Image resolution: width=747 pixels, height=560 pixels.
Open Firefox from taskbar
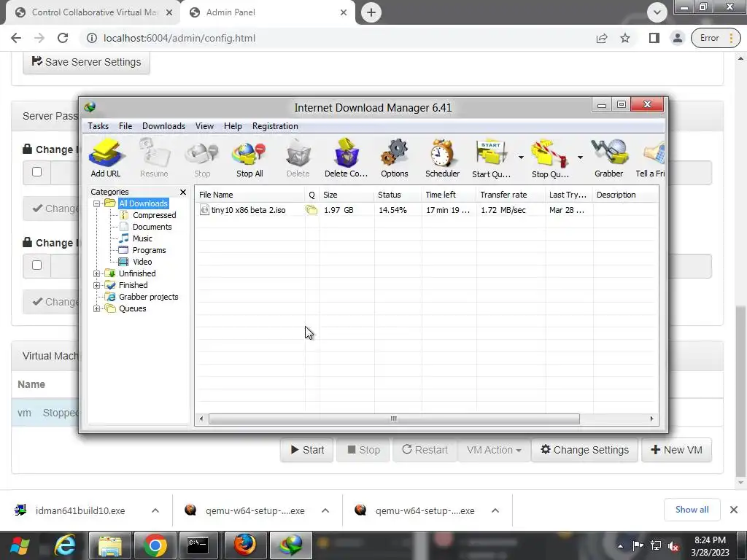coord(245,545)
